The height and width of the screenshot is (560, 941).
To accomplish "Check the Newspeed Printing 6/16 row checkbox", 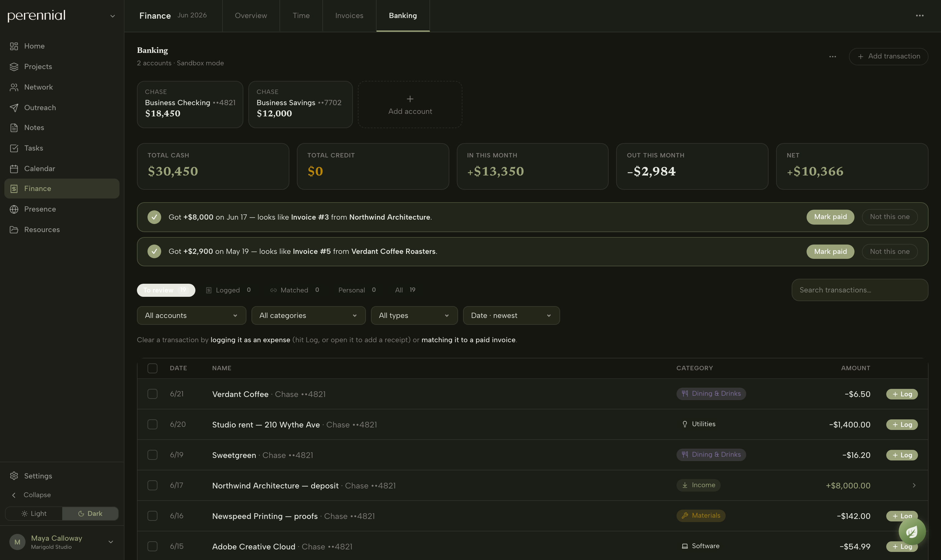I will tap(152, 516).
